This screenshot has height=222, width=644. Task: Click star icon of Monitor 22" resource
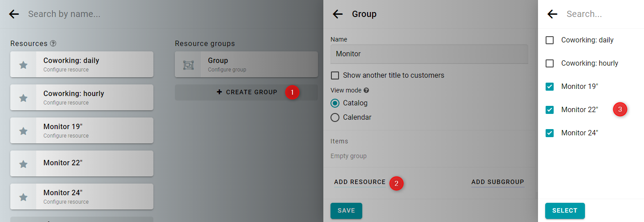[23, 164]
